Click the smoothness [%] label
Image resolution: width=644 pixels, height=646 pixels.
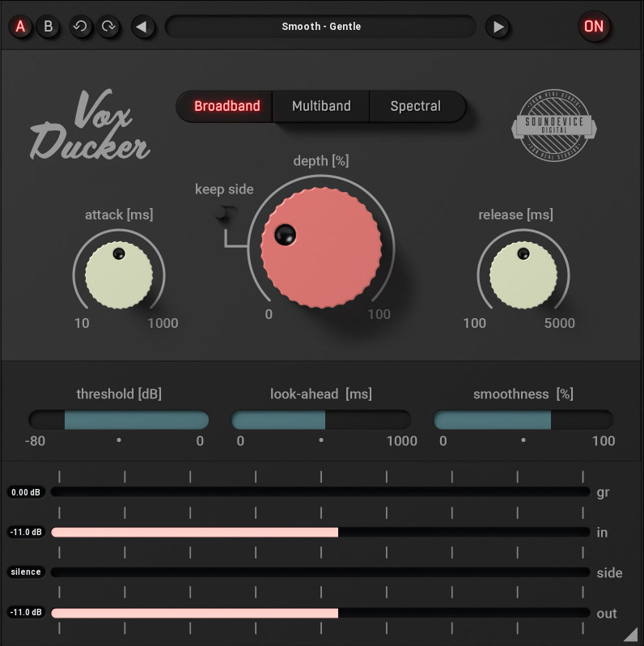523,394
